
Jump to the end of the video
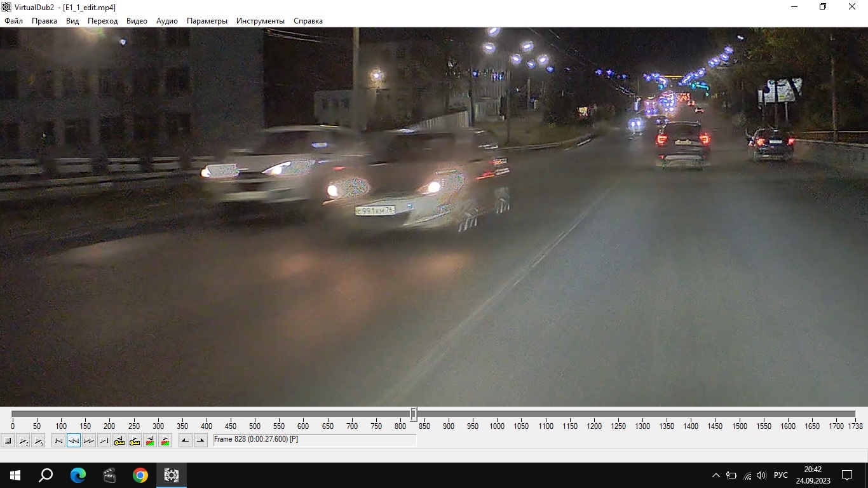(104, 440)
